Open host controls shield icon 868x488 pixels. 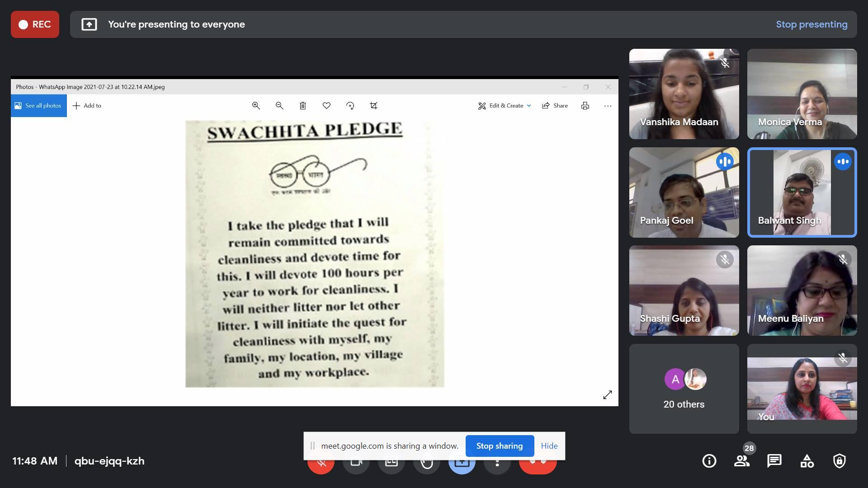tap(840, 461)
